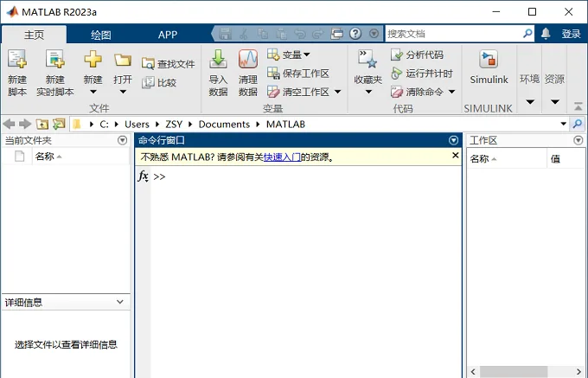Click 清理数据 clean data
This screenshot has height=378, width=588.
click(x=248, y=73)
